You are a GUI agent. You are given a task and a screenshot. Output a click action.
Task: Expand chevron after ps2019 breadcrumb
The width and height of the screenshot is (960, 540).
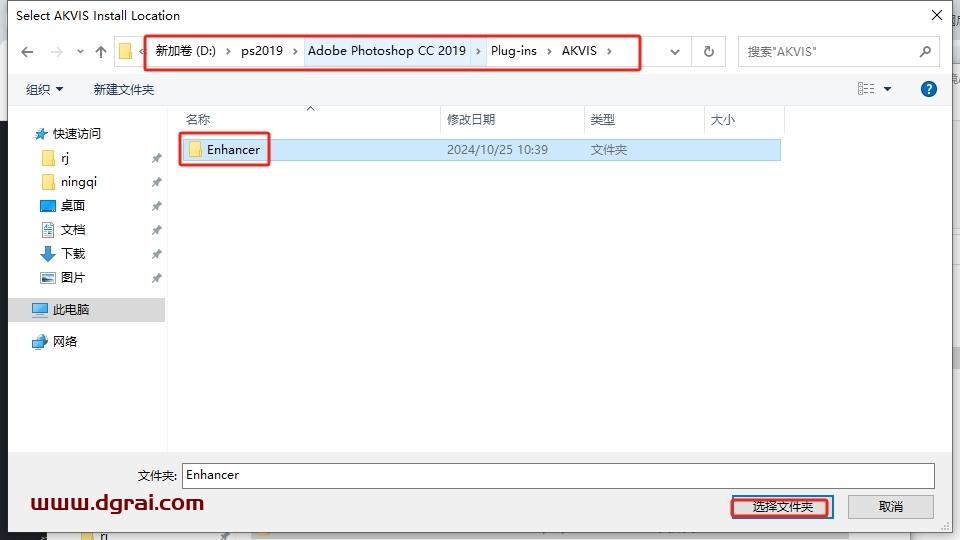tap(295, 51)
